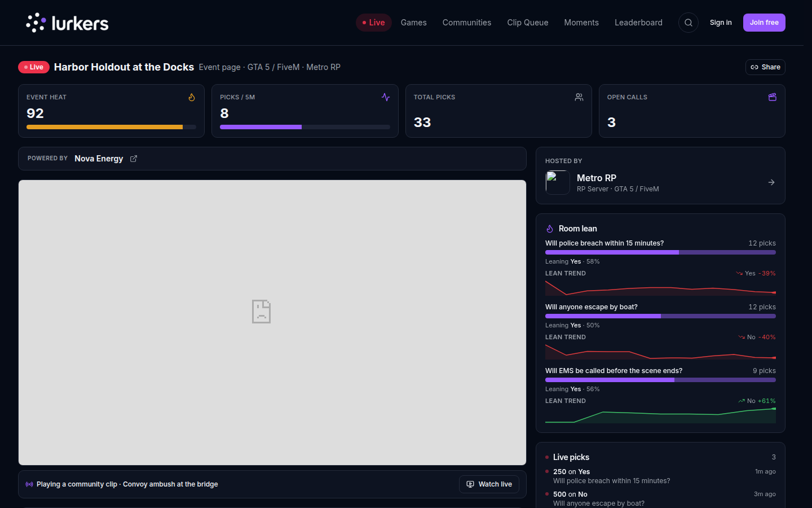Click the Open Calls value 3
Image resolution: width=812 pixels, height=508 pixels.
[611, 122]
